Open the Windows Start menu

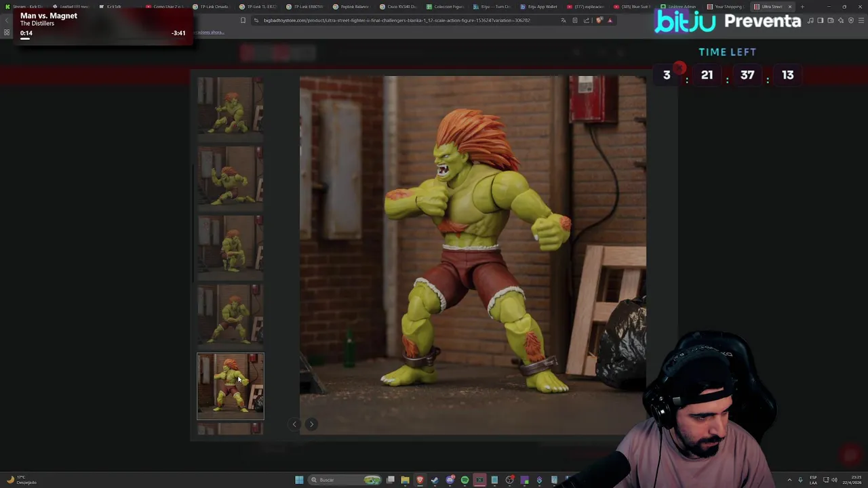tap(299, 480)
